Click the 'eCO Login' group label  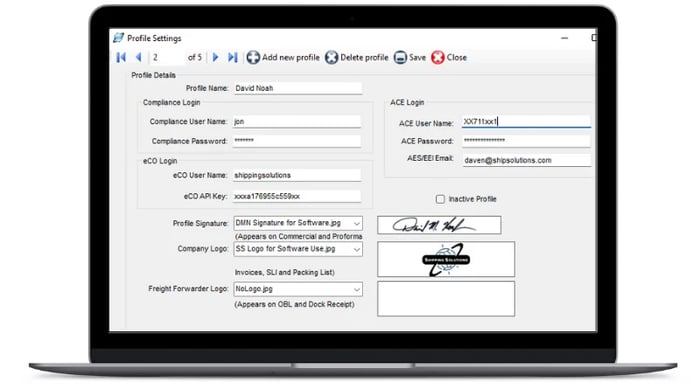click(160, 161)
